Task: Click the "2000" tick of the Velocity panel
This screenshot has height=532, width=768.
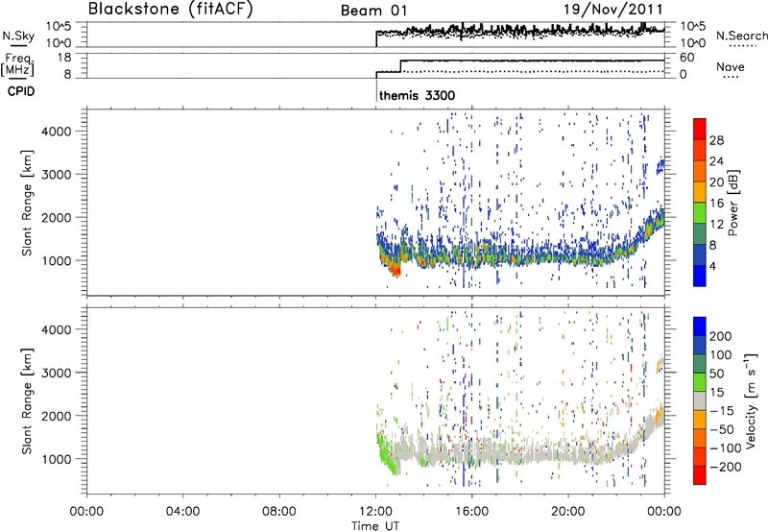Action: (56, 416)
